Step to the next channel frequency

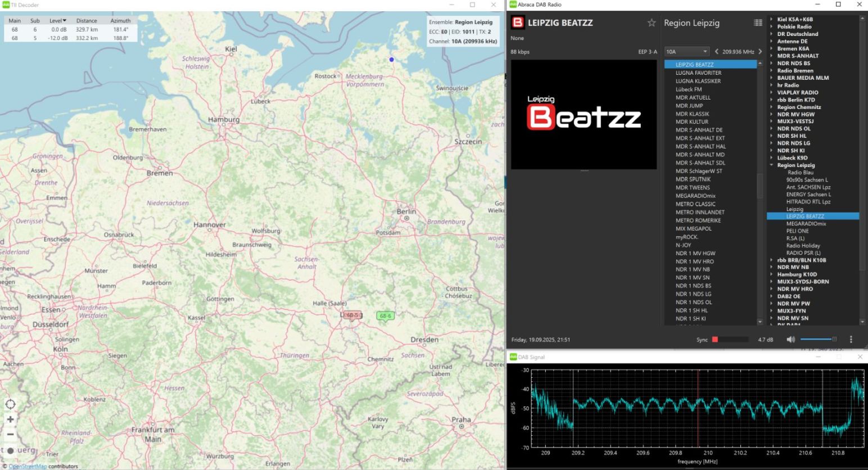(x=760, y=52)
